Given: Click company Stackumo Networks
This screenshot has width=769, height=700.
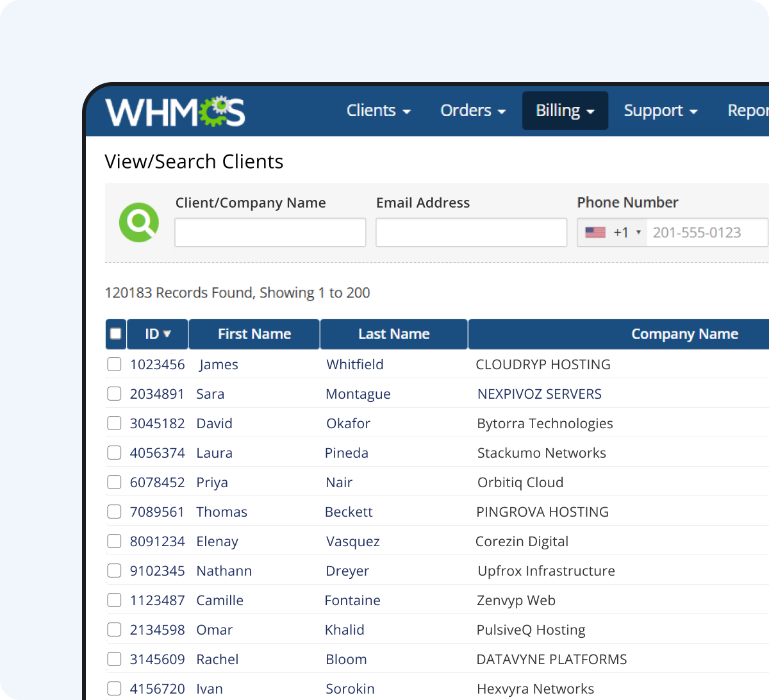Looking at the screenshot, I should pyautogui.click(x=542, y=453).
